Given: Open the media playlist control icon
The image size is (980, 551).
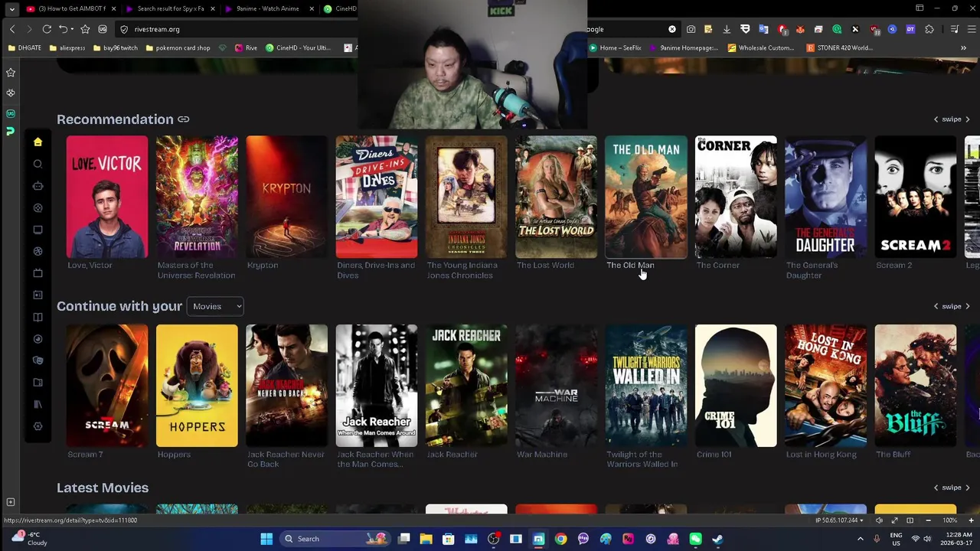Looking at the screenshot, I should click(955, 29).
